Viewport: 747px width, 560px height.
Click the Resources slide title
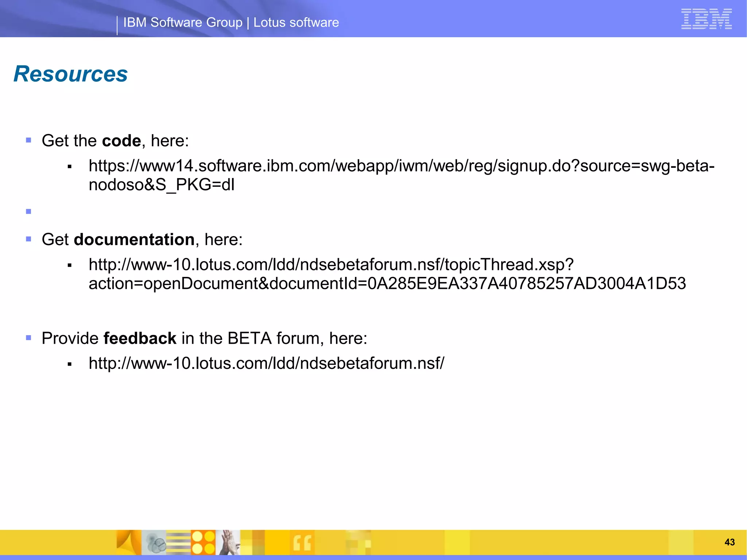click(71, 74)
